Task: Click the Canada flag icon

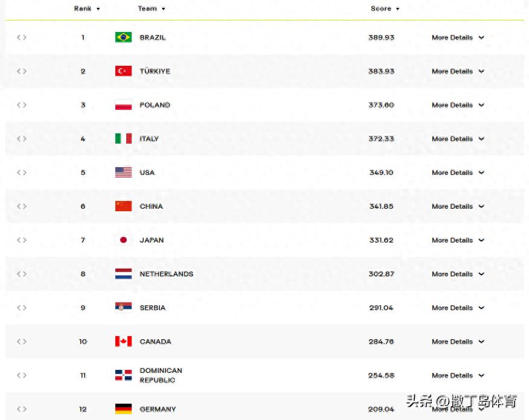Action: click(x=123, y=342)
